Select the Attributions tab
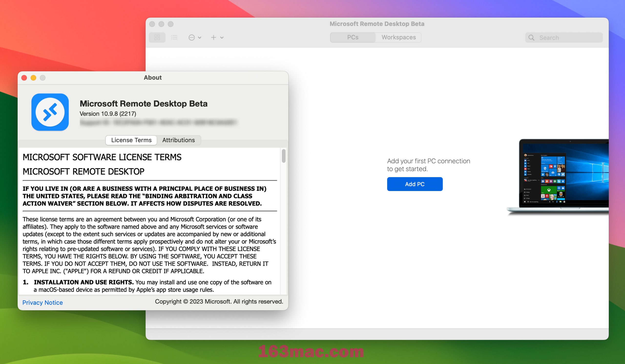This screenshot has width=625, height=364. (x=178, y=140)
